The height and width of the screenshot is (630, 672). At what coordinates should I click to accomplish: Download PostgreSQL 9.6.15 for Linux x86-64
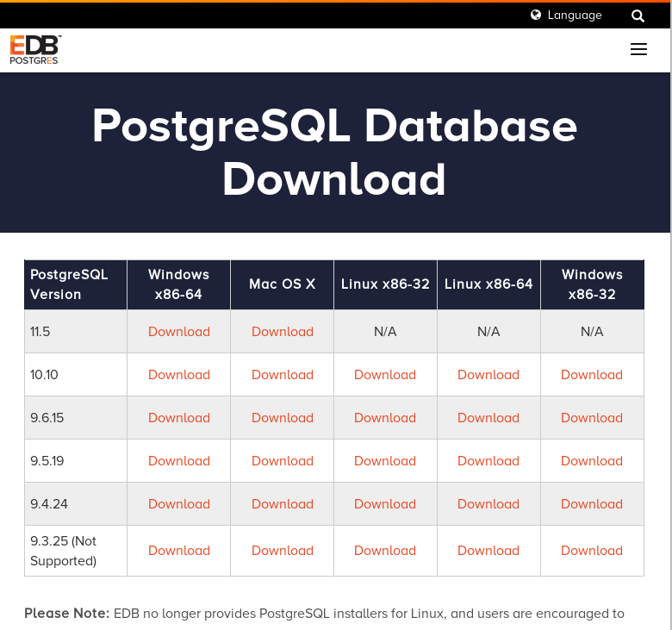pyautogui.click(x=488, y=418)
